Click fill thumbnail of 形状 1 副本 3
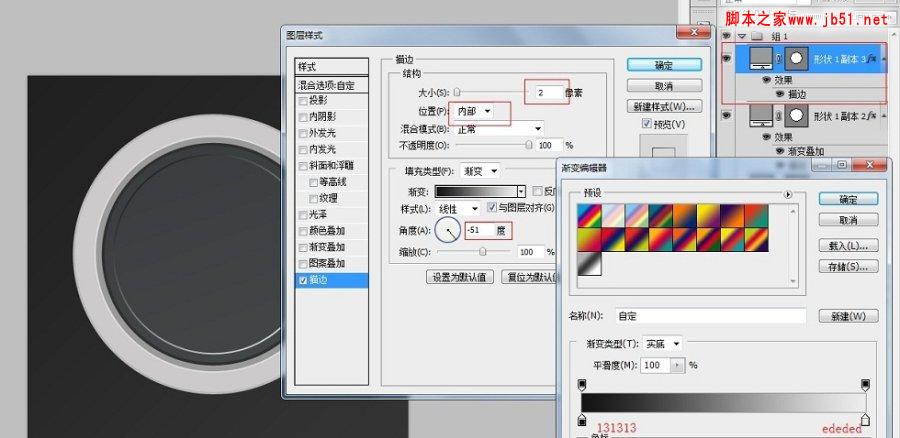 tap(763, 59)
